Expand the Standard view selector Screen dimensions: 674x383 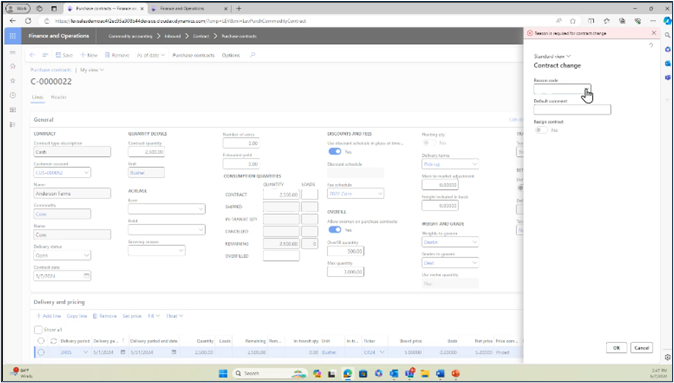point(552,56)
